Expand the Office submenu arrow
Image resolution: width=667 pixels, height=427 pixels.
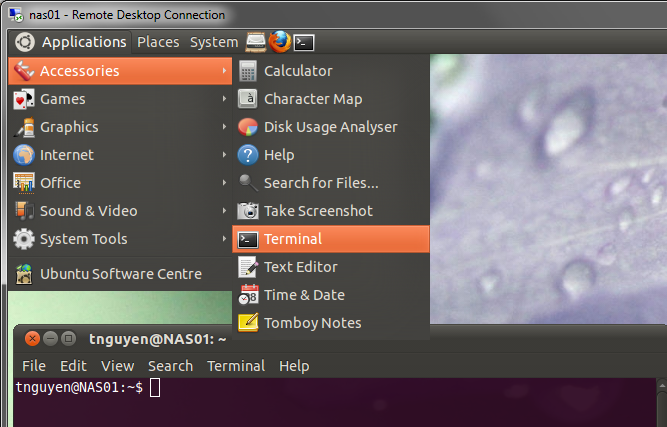224,183
